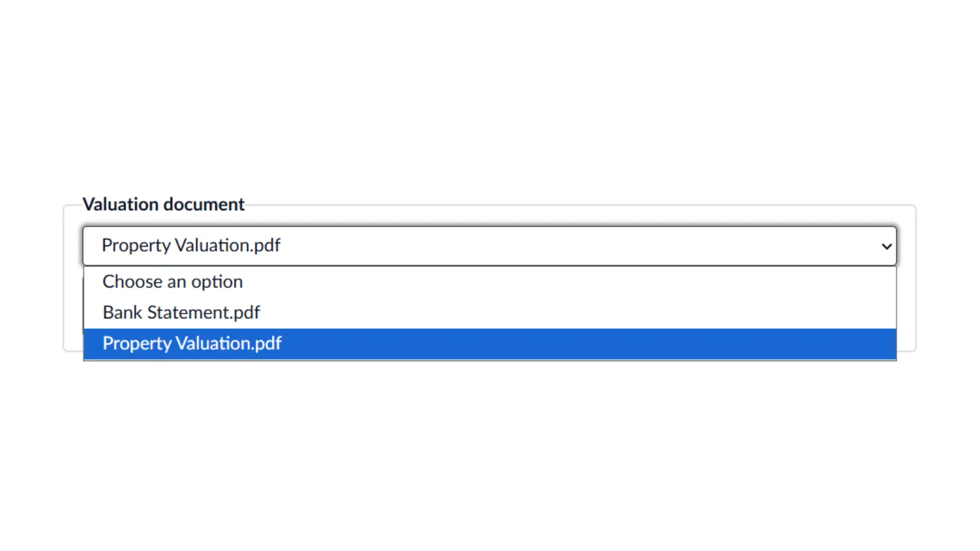Select the second list item, Bank Statement.pdf
This screenshot has width=980, height=551.
[182, 313]
